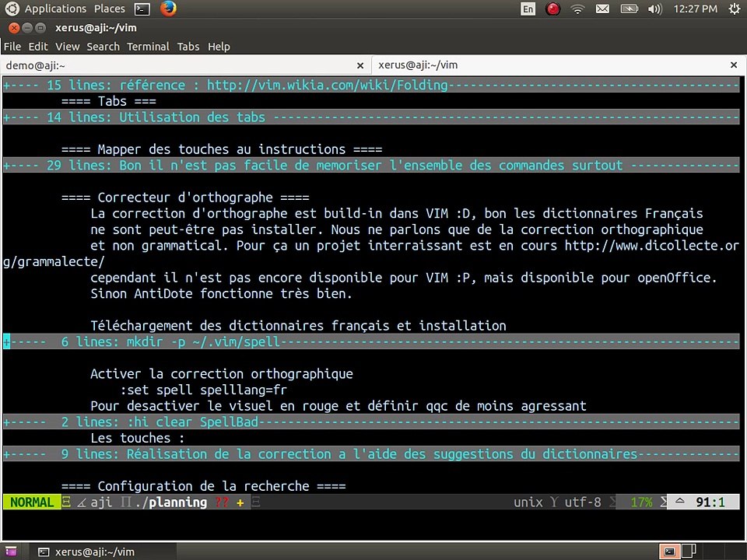Viewport: 747px width, 560px height.
Task: Close the xerus@aji:~/vim tab
Action: pyautogui.click(x=734, y=65)
